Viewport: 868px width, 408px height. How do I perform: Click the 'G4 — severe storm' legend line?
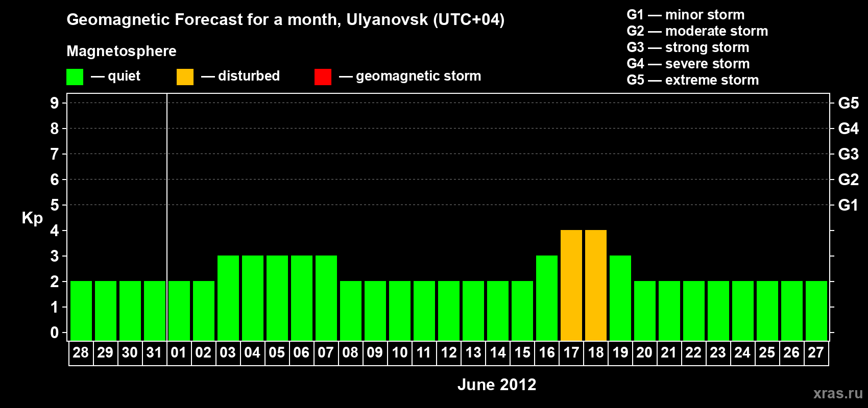[x=688, y=64]
